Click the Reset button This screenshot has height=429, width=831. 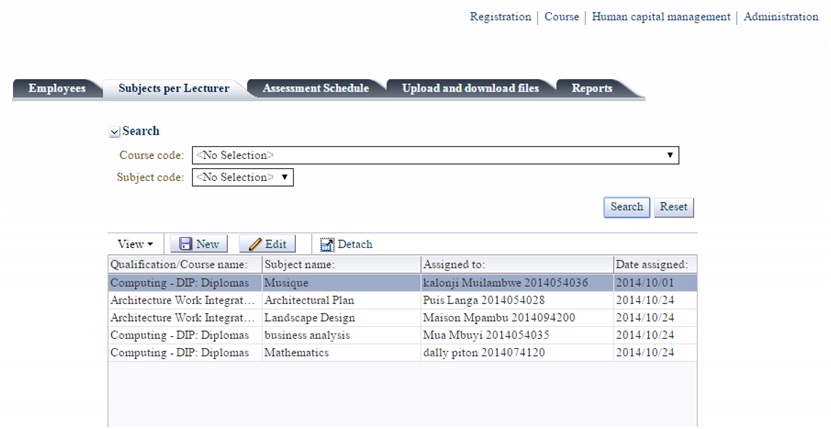point(674,207)
